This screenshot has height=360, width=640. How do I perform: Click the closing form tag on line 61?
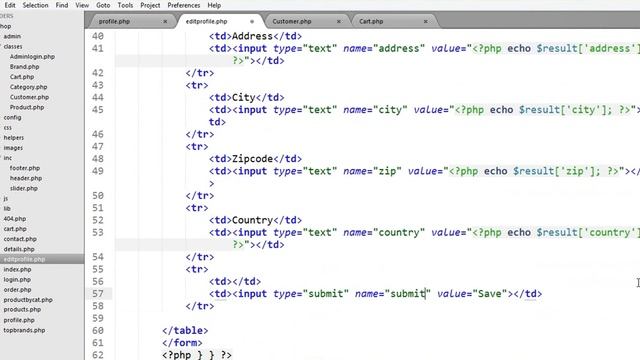(x=182, y=343)
